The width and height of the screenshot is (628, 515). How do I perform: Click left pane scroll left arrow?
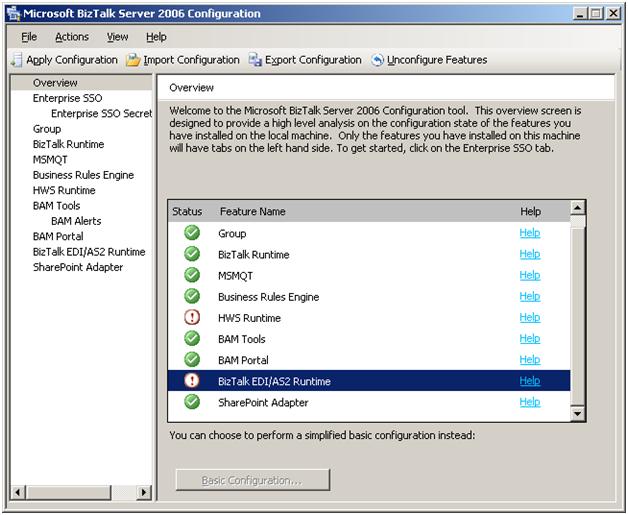coord(18,492)
